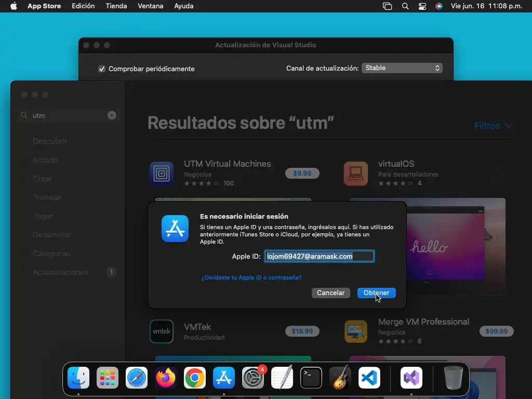
Task: Select Trabajar in the sidebar
Action: tap(47, 197)
